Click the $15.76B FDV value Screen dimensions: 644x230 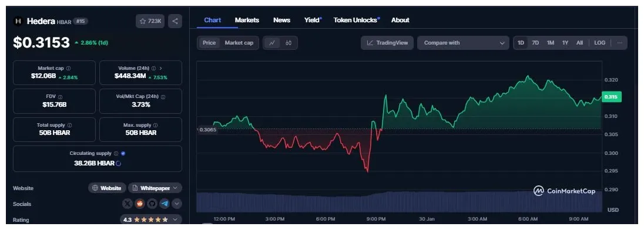[54, 104]
